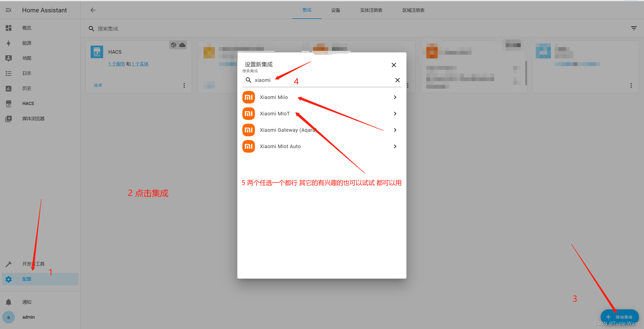Viewport: 644px width, 329px height.
Task: Click HACS card 选项 options
Action: coord(98,85)
